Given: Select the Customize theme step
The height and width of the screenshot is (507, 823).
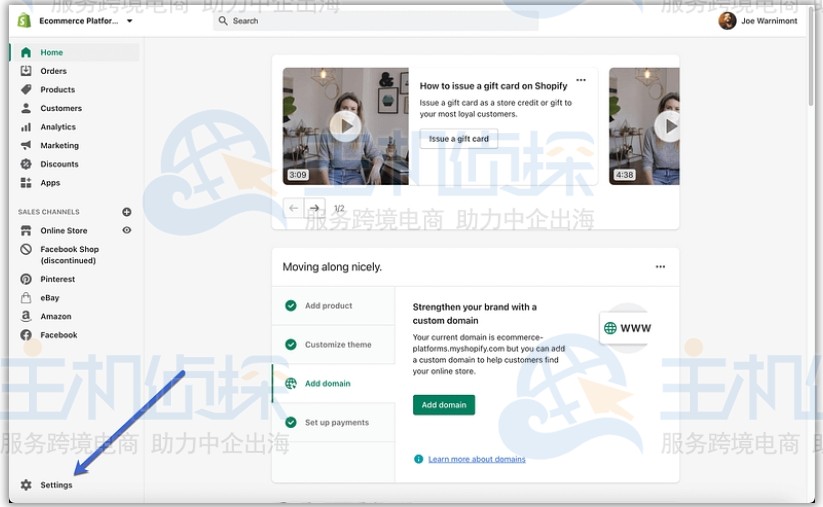Looking at the screenshot, I should pyautogui.click(x=333, y=344).
